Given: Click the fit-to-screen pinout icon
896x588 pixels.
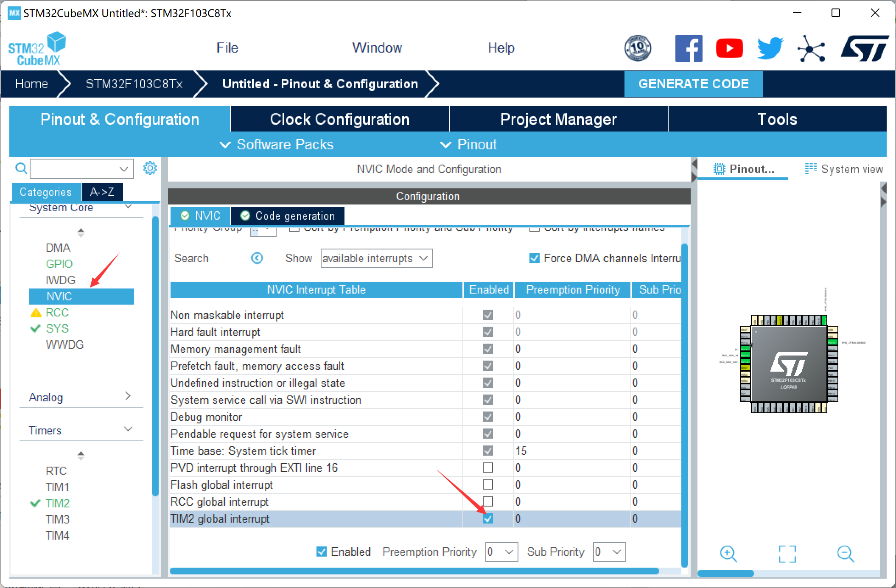Looking at the screenshot, I should pos(787,554).
